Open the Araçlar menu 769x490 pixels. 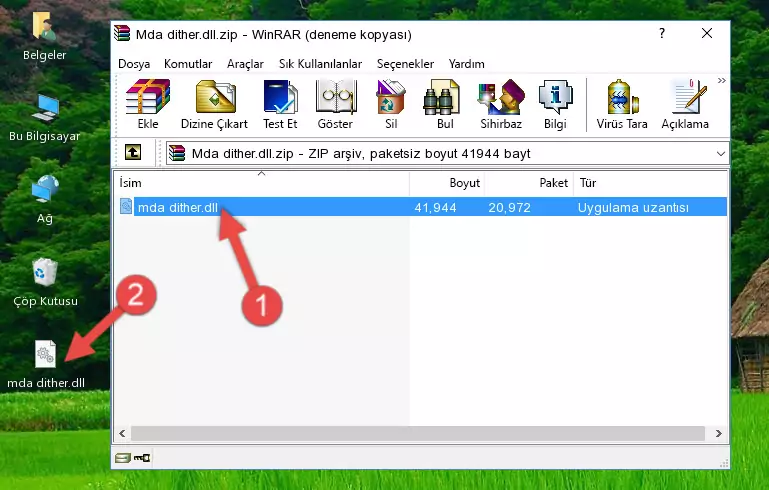pyautogui.click(x=245, y=64)
